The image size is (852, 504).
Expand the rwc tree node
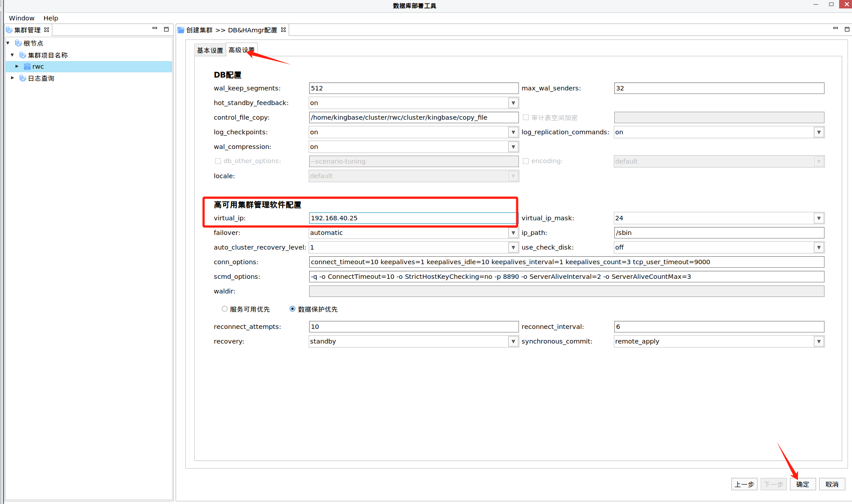coord(17,66)
